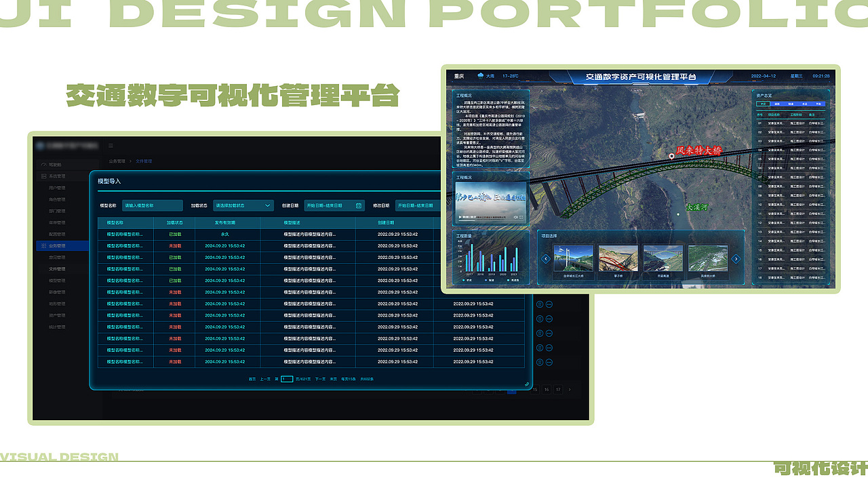This screenshot has width=868, height=488.
Task: Open 角色管理 in the sidebar
Action: click(57, 199)
